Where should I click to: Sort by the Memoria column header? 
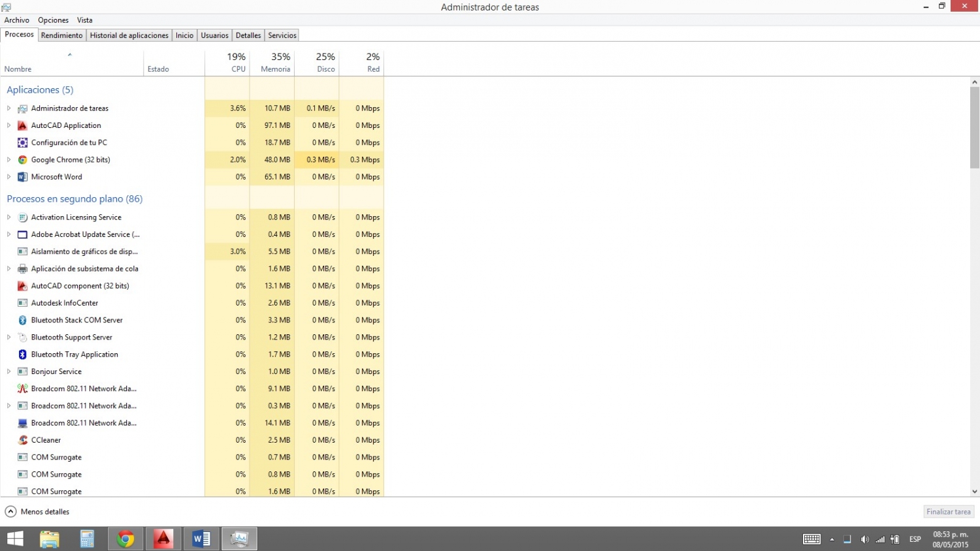click(272, 63)
